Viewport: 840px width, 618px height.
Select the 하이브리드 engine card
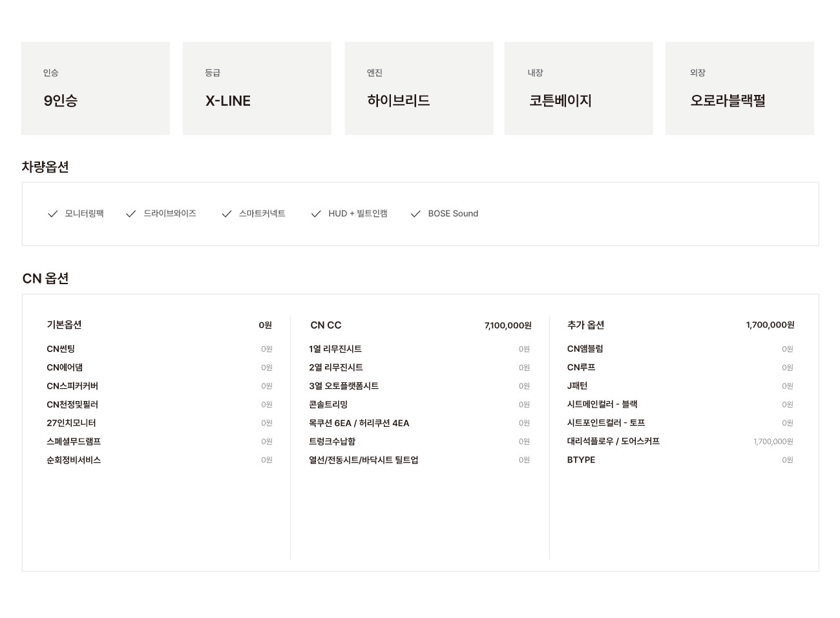point(419,88)
